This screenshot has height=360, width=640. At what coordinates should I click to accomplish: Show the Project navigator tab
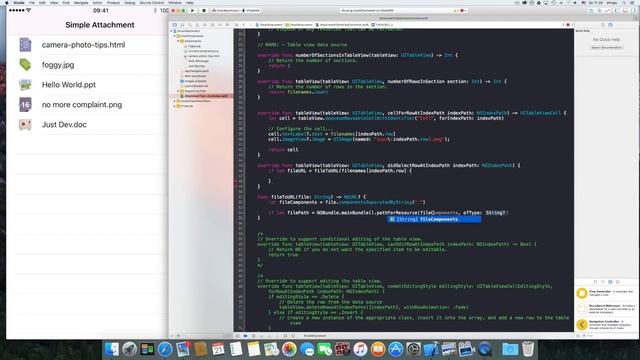coord(175,25)
